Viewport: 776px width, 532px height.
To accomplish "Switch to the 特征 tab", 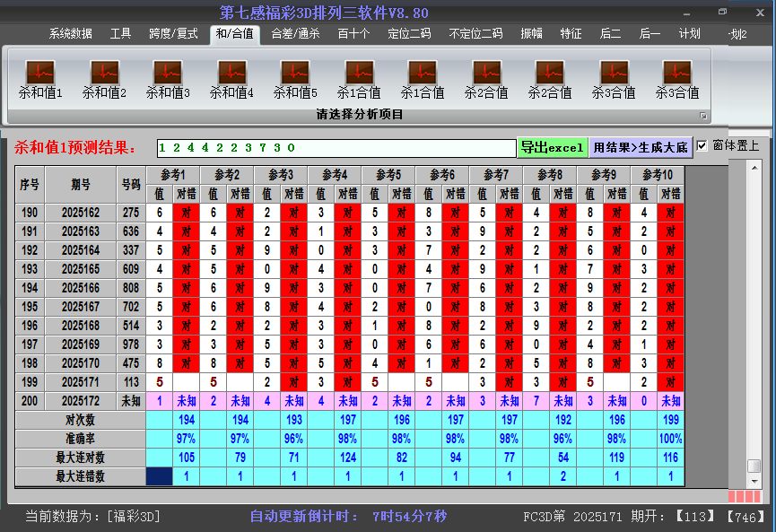I will (571, 34).
